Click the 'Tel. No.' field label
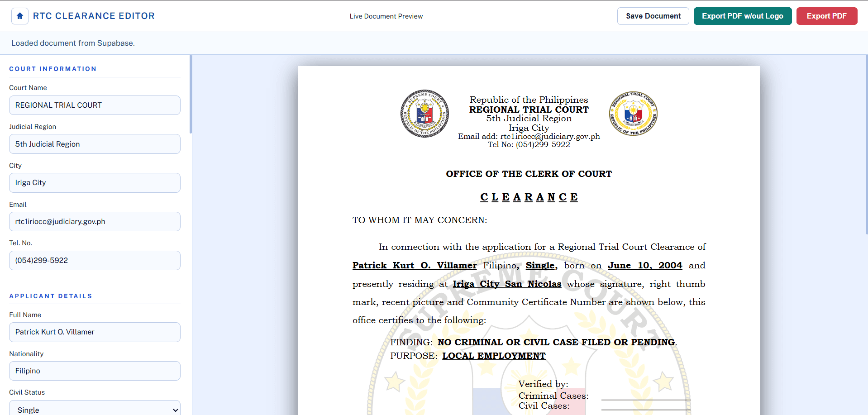Viewport: 868px width, 415px height. click(x=21, y=243)
